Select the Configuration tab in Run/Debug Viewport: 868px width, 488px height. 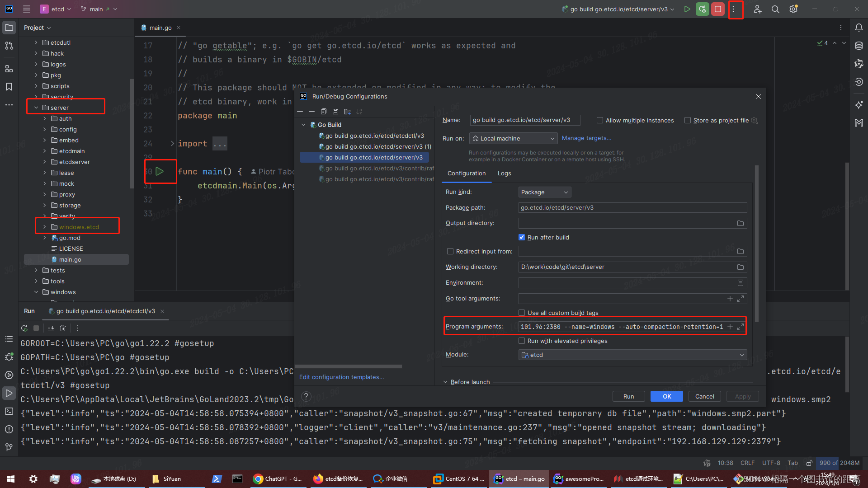466,174
